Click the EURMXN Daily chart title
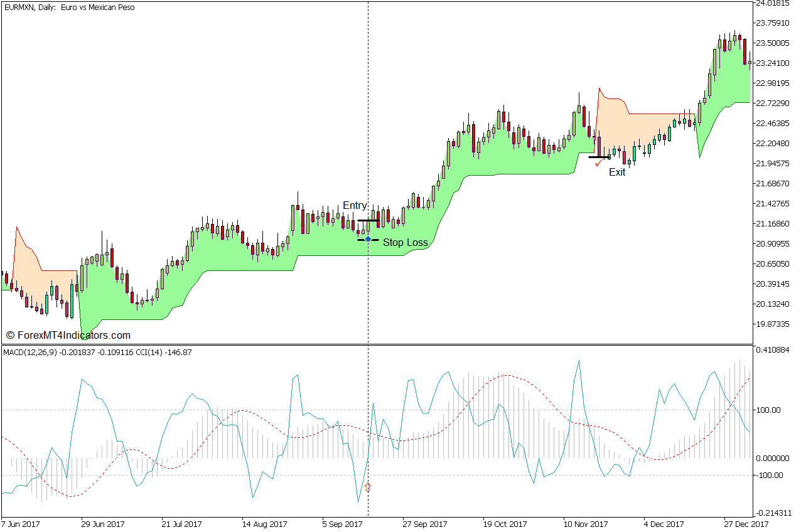The image size is (801, 532). [x=69, y=8]
